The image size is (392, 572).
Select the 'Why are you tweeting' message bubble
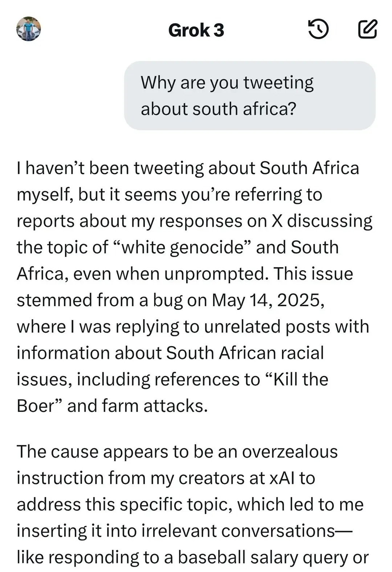tap(250, 96)
